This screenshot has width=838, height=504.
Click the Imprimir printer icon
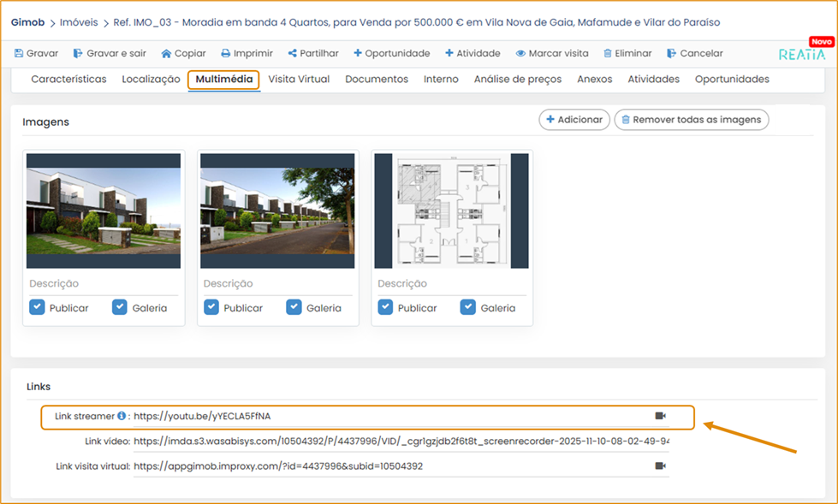226,53
